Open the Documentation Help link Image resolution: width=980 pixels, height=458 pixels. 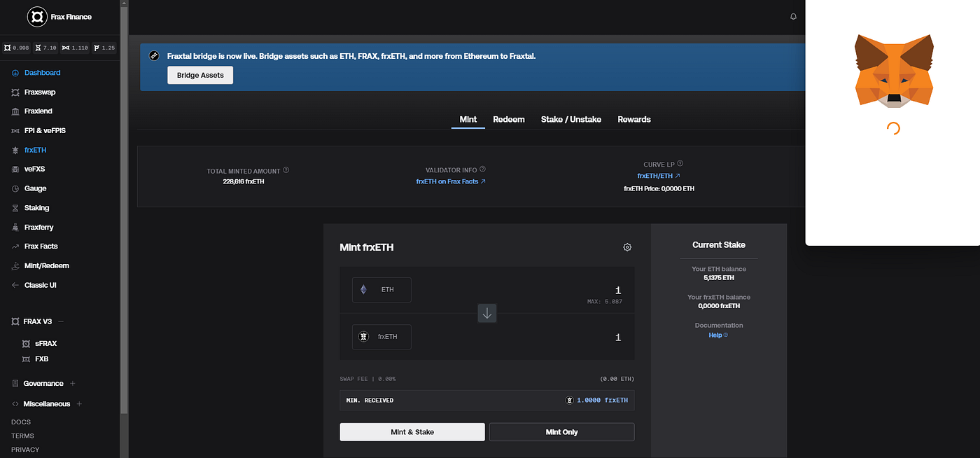point(718,335)
